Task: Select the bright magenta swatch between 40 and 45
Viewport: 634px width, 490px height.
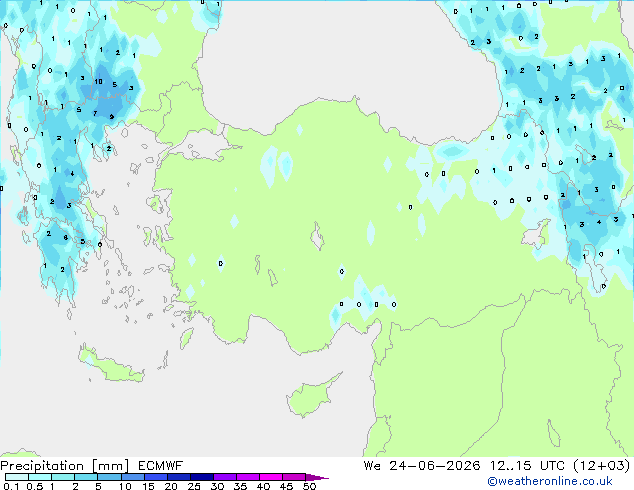Action: point(271,477)
